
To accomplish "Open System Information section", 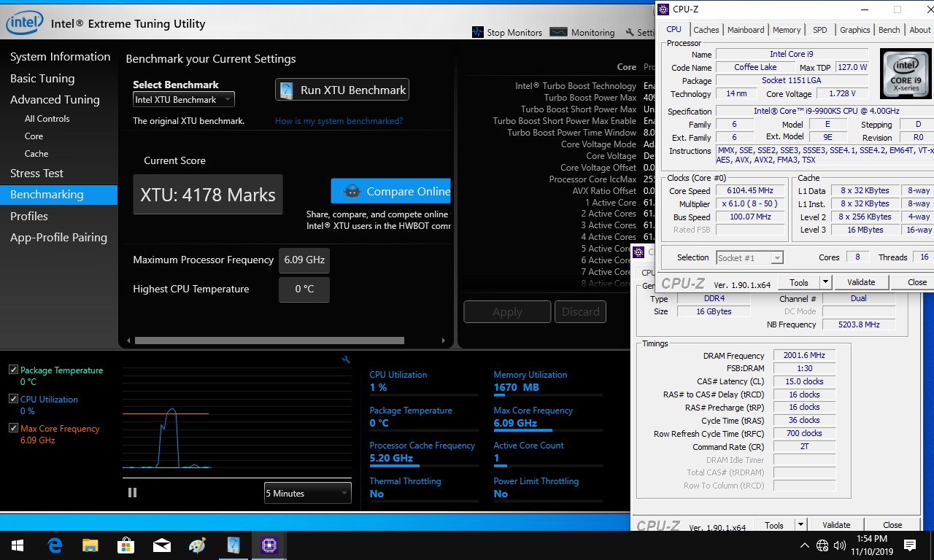I will (x=60, y=57).
